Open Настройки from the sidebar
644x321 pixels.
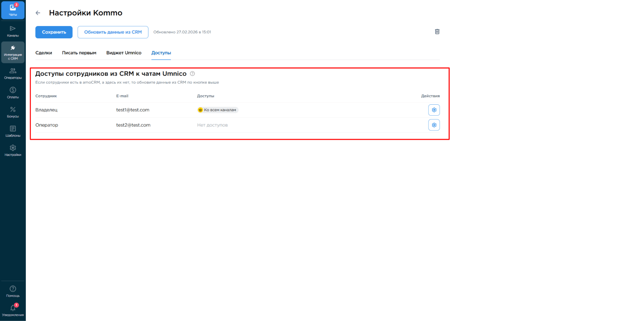[13, 150]
